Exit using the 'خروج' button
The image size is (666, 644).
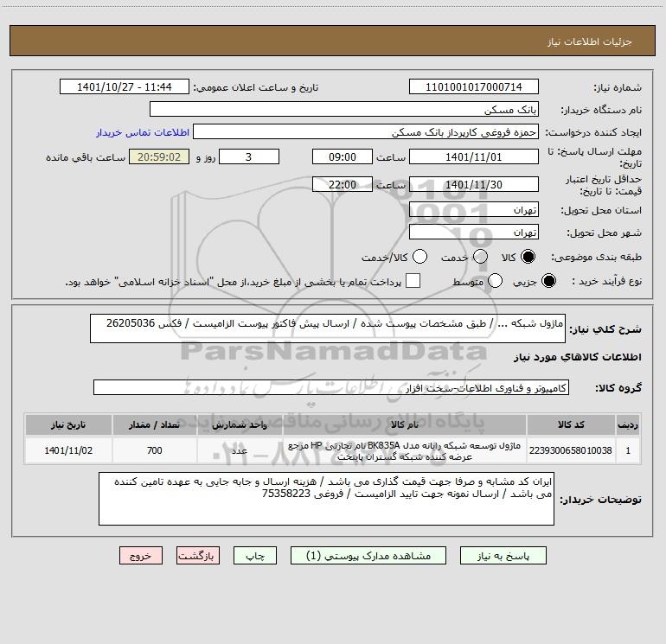tap(141, 557)
